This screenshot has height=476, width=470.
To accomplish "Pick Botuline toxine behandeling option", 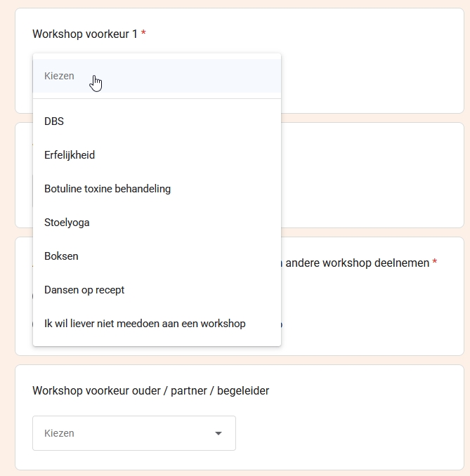I will [x=107, y=189].
